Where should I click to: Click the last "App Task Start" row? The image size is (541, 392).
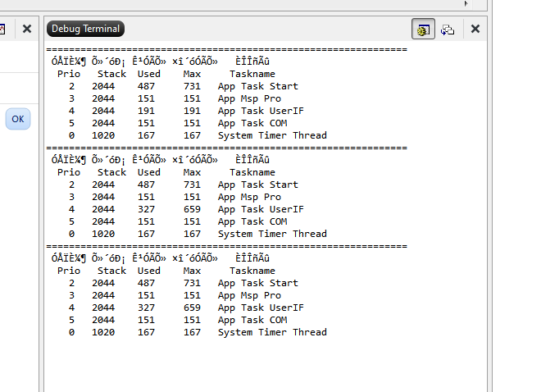coord(257,283)
